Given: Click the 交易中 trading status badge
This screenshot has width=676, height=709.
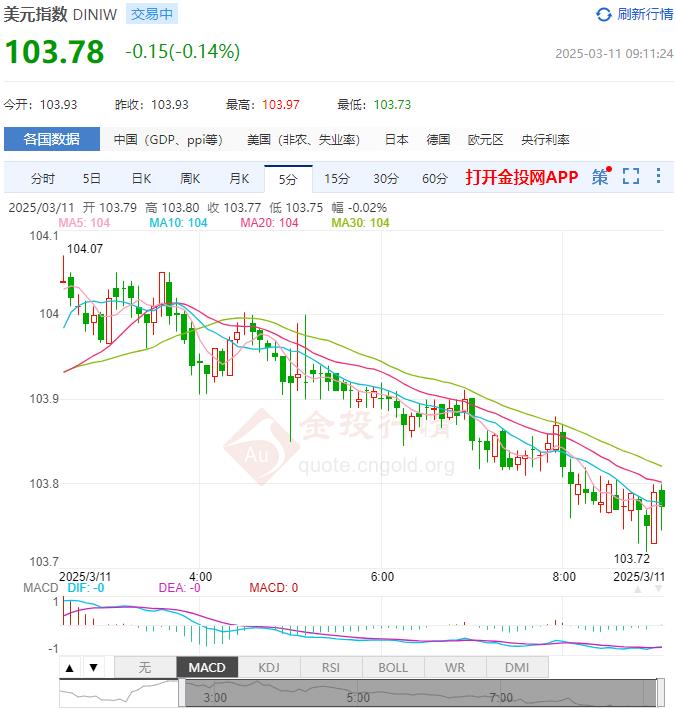Looking at the screenshot, I should [152, 14].
